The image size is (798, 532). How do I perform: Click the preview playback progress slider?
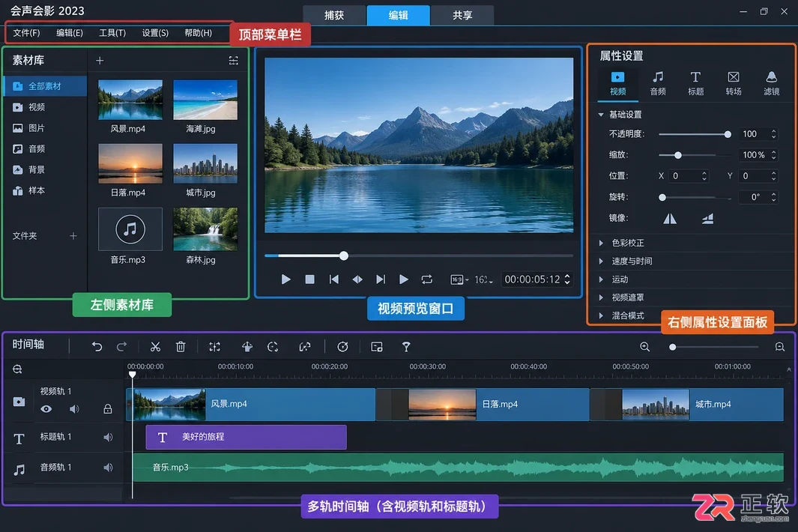tap(419, 256)
